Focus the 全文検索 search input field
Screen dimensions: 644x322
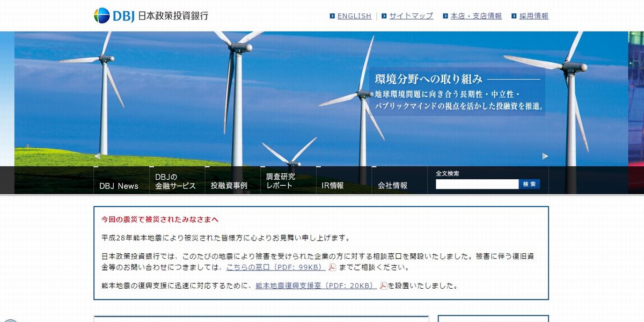(x=477, y=184)
